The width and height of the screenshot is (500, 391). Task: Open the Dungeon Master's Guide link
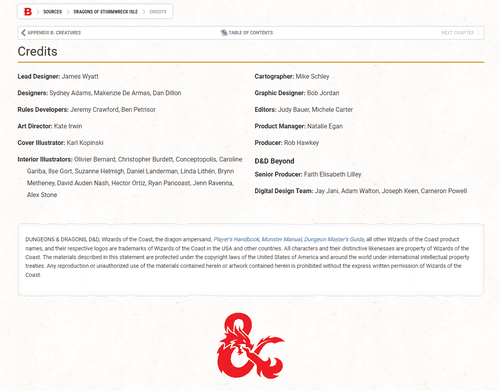pos(334,239)
